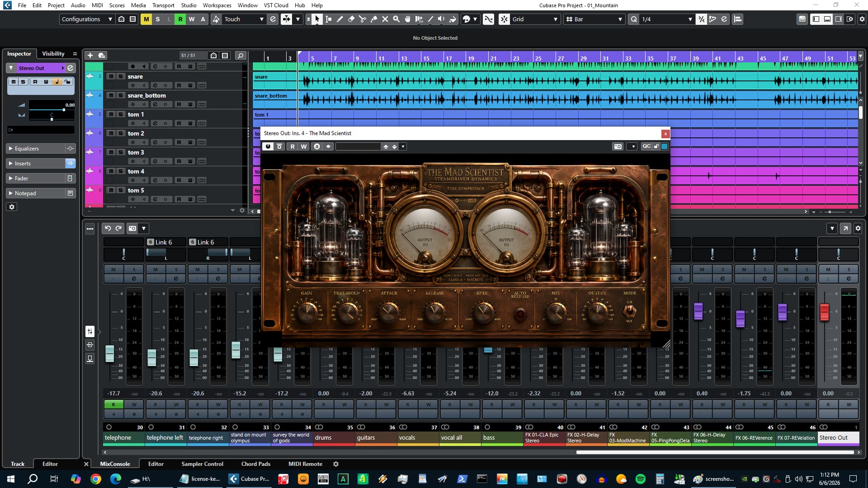Undo MixConsole change
This screenshot has width=868, height=488.
pos(108,228)
